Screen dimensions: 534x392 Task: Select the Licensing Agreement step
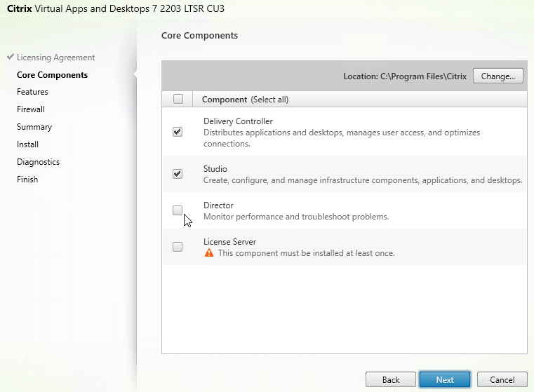click(56, 58)
